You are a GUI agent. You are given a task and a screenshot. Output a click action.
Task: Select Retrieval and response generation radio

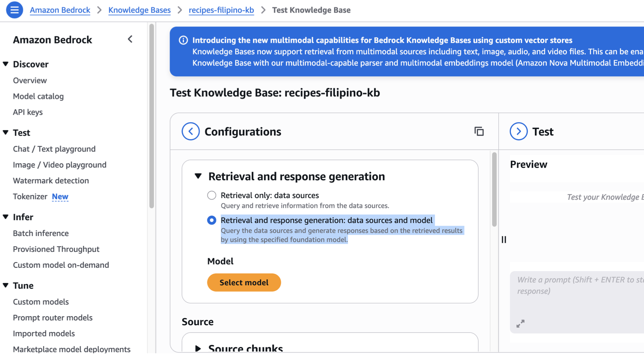click(x=212, y=220)
